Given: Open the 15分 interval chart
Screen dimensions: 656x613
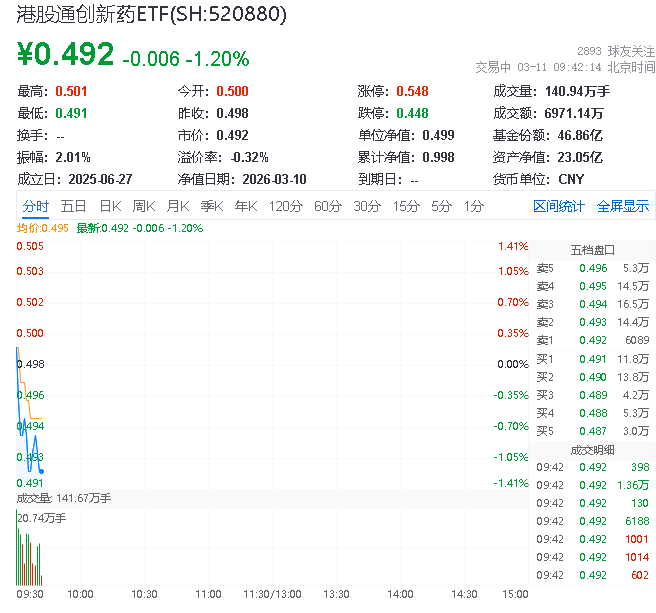Looking at the screenshot, I should (x=405, y=206).
